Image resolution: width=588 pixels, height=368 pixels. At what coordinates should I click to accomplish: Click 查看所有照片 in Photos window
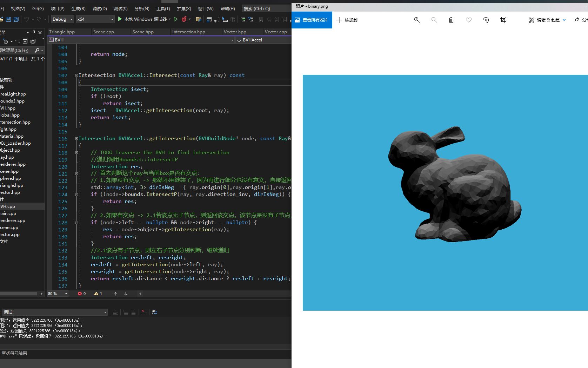tap(312, 20)
